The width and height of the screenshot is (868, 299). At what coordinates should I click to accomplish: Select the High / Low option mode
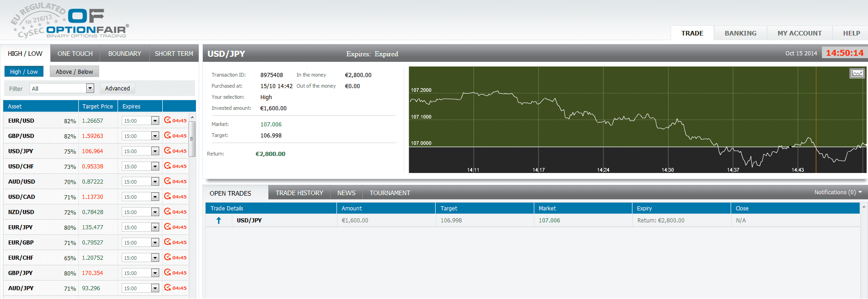[x=24, y=72]
